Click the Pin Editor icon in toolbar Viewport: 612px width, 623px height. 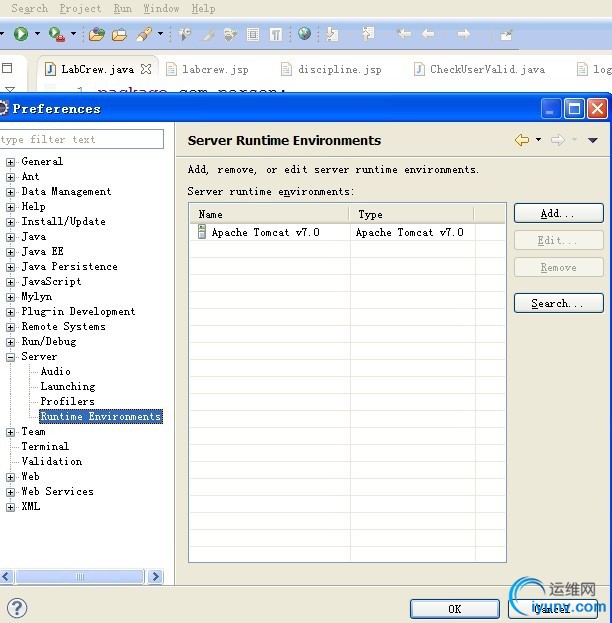tap(506, 35)
